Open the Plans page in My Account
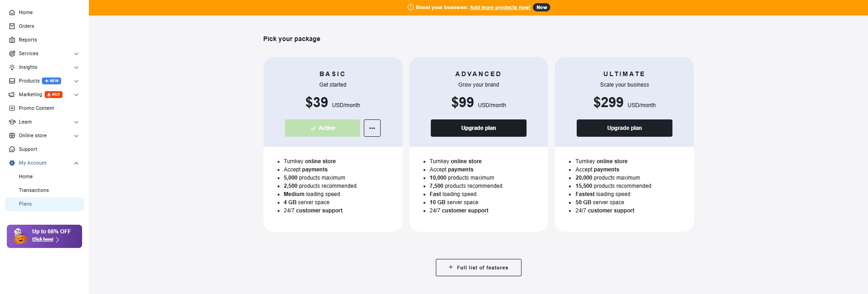This screenshot has height=294, width=868. click(x=25, y=204)
